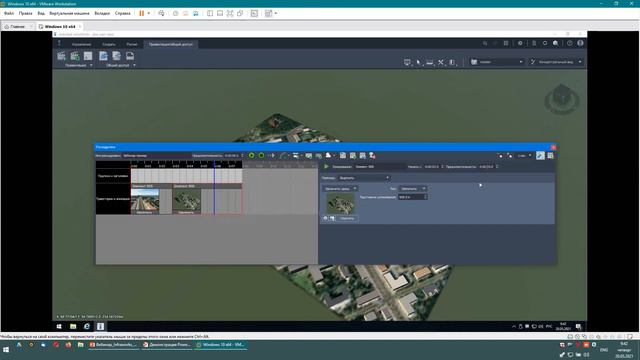Screen dimensions: 640x360
Task: Open the InfraWorks help question icon
Action: click(570, 43)
